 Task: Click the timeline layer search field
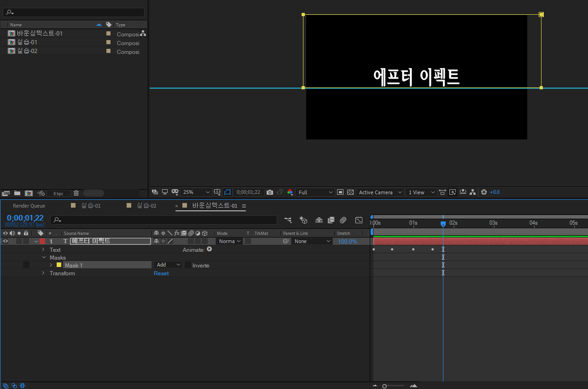[x=163, y=220]
